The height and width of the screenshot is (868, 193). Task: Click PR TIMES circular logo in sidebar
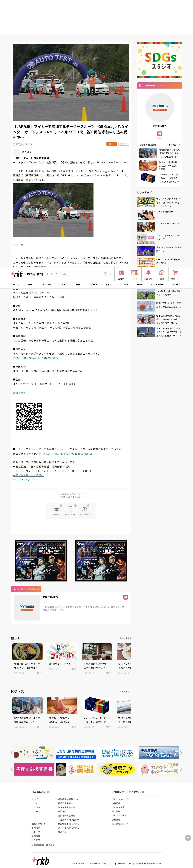[x=160, y=107]
